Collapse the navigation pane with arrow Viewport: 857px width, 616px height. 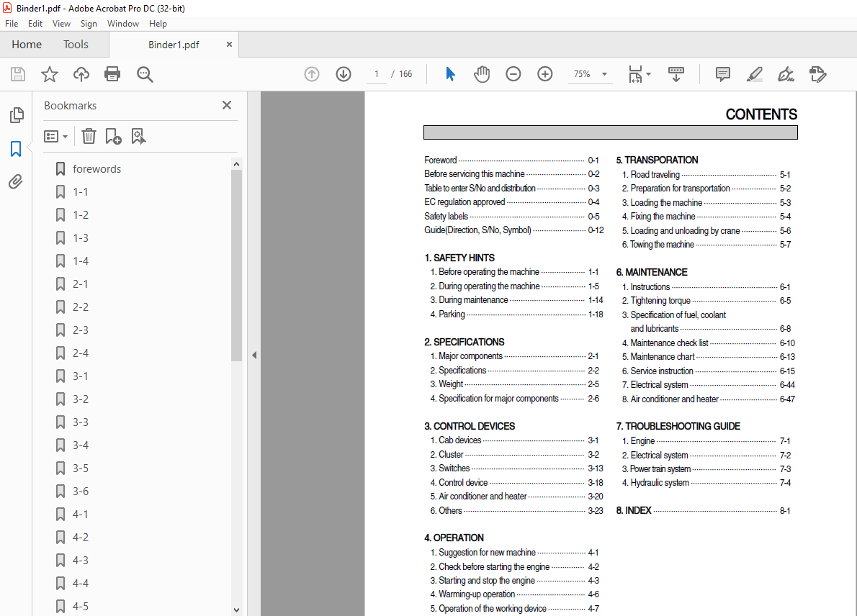click(x=254, y=355)
